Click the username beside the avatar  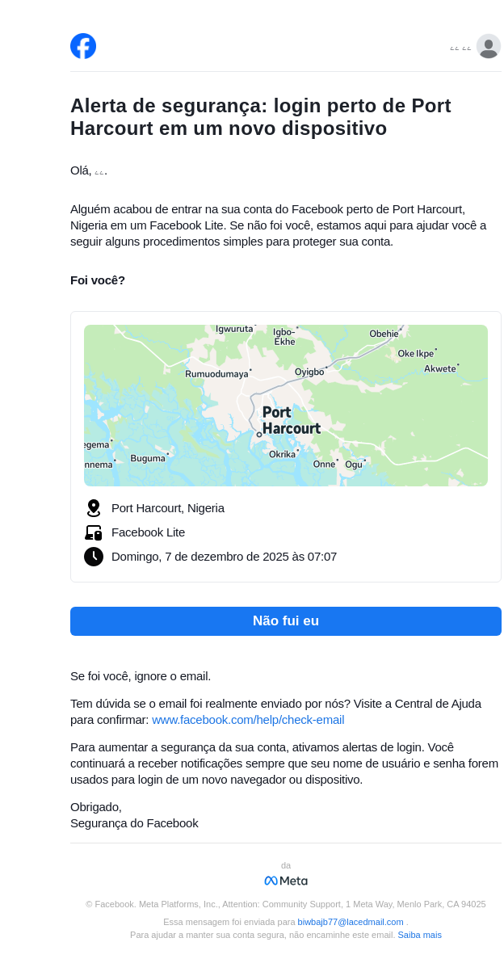(460, 48)
